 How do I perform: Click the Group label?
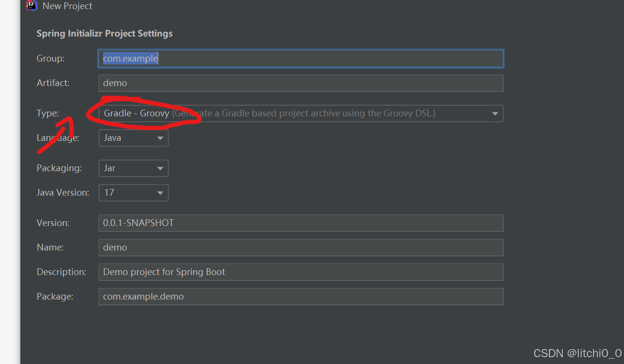[x=50, y=58]
